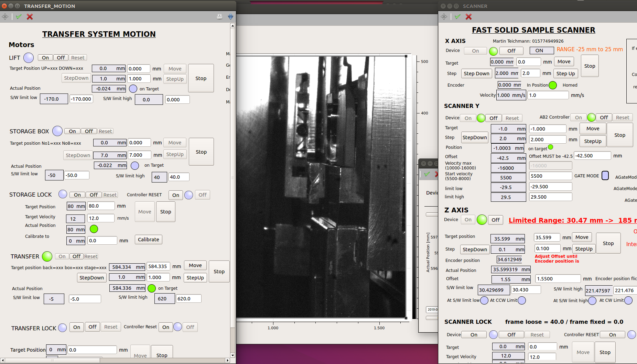The image size is (637, 364).
Task: Turn TRANSFER LOCK motor On
Action: tap(77, 327)
